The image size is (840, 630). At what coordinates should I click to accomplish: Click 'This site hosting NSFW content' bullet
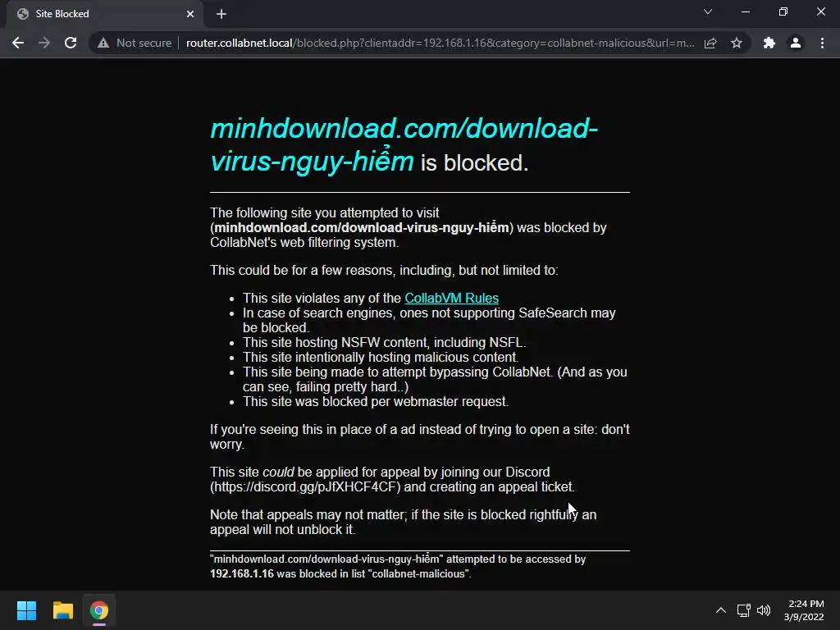pyautogui.click(x=384, y=342)
